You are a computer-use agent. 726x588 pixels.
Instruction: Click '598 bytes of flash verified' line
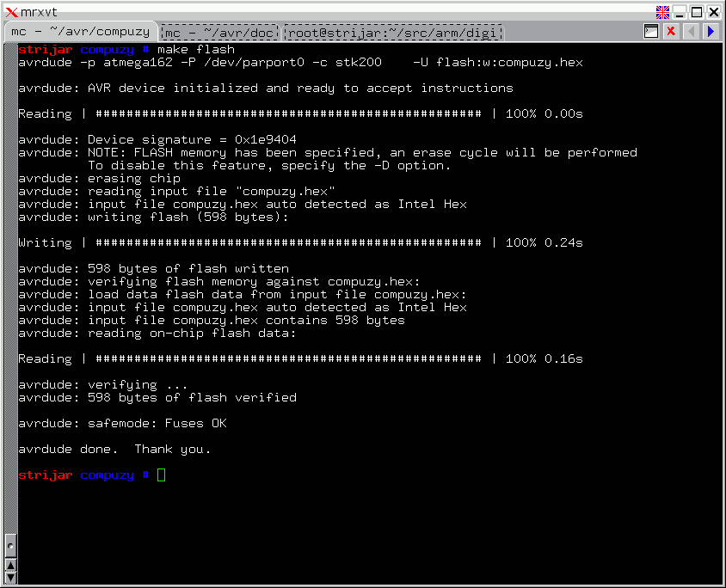pos(157,397)
